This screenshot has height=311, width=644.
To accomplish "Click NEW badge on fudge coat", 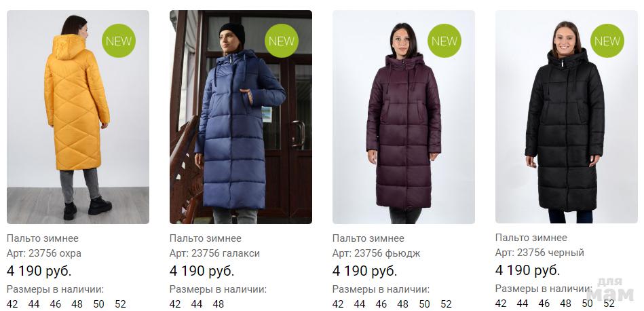I will click(444, 41).
